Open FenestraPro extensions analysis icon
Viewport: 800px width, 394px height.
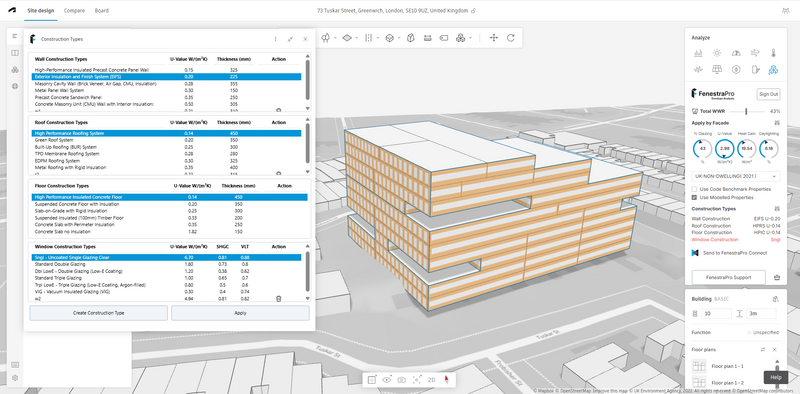point(773,69)
